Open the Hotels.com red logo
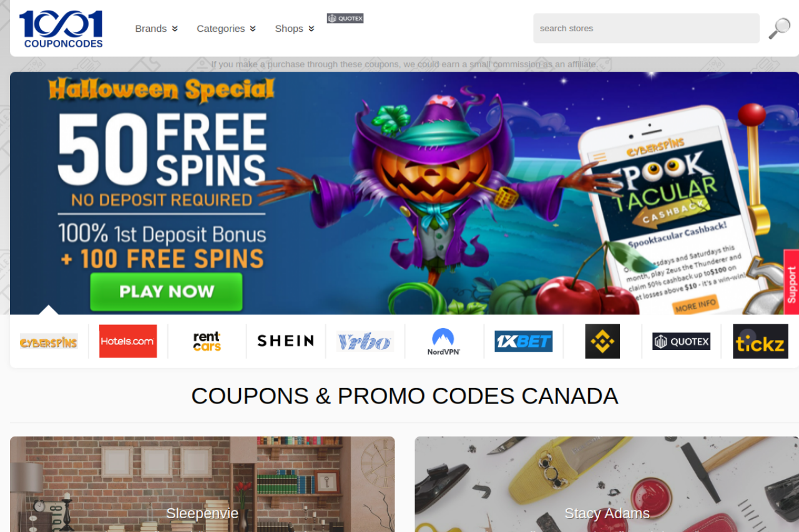Screen dimensions: 799x532 [128, 341]
